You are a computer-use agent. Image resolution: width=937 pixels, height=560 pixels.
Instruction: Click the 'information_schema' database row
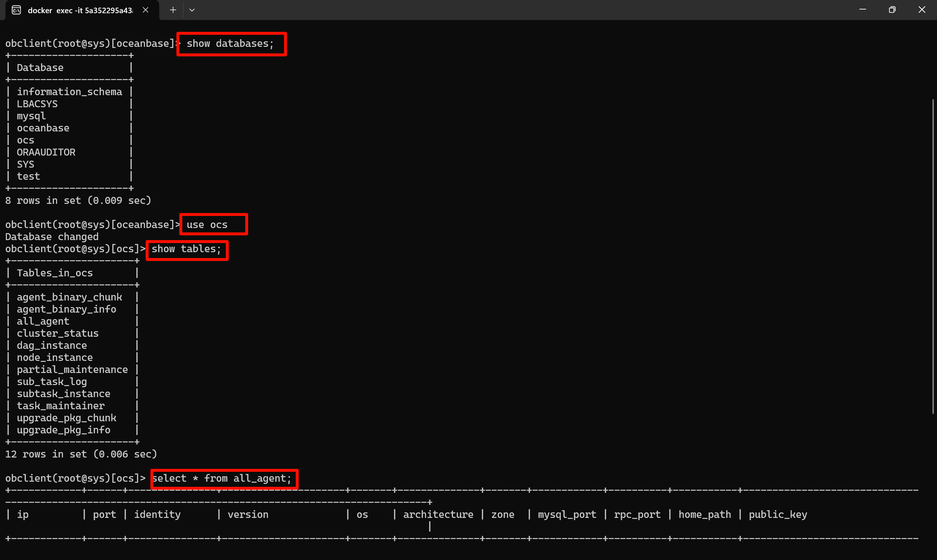(x=70, y=92)
